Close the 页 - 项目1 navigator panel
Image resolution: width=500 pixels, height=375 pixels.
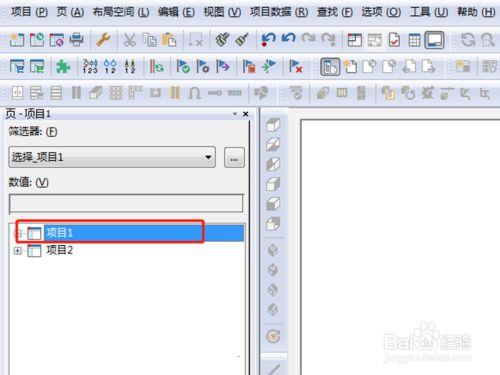click(246, 114)
